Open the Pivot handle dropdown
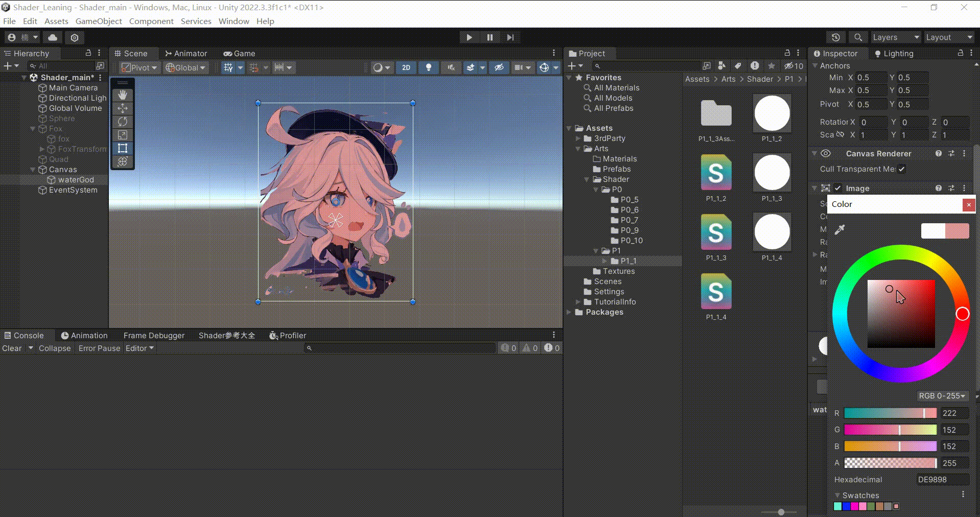This screenshot has height=517, width=980. tap(139, 67)
